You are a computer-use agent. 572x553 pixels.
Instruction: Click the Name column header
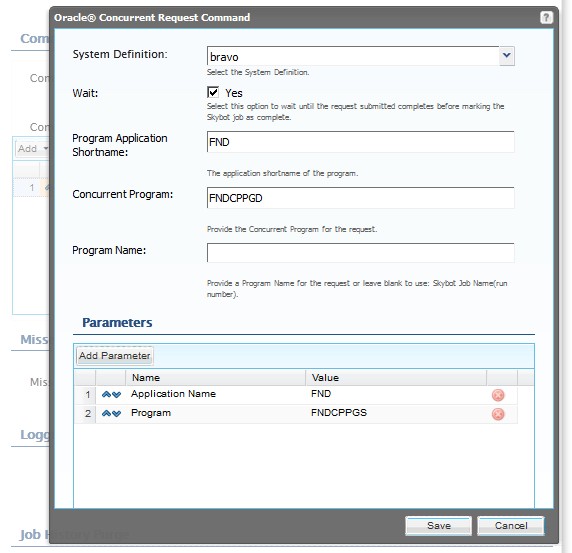coord(216,378)
